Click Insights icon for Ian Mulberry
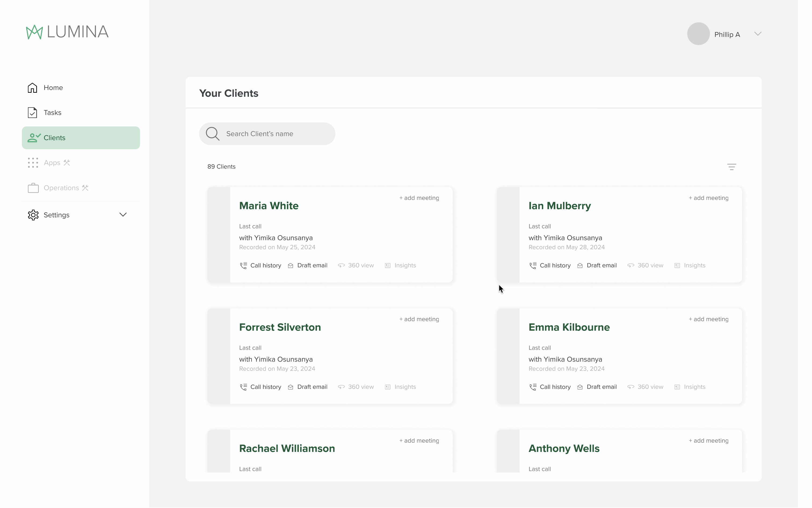Viewport: 812px width, 508px height. (x=677, y=266)
